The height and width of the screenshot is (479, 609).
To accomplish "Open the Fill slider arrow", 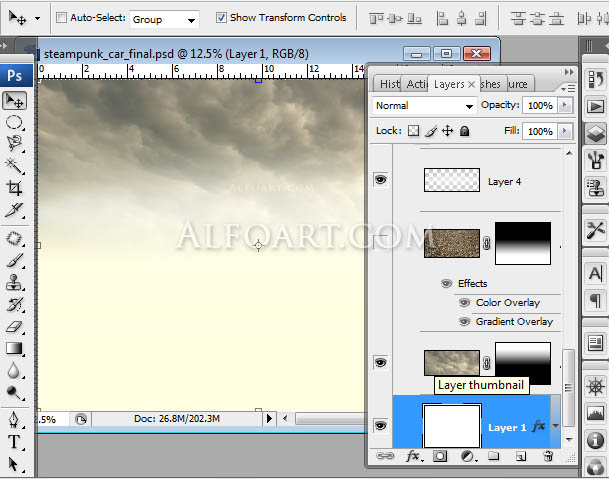I will click(565, 131).
